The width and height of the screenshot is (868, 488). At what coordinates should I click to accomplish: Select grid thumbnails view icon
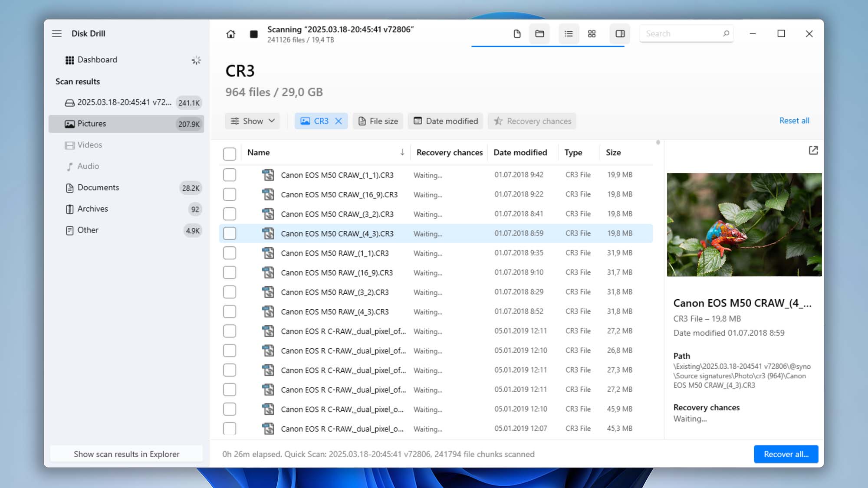pyautogui.click(x=592, y=34)
